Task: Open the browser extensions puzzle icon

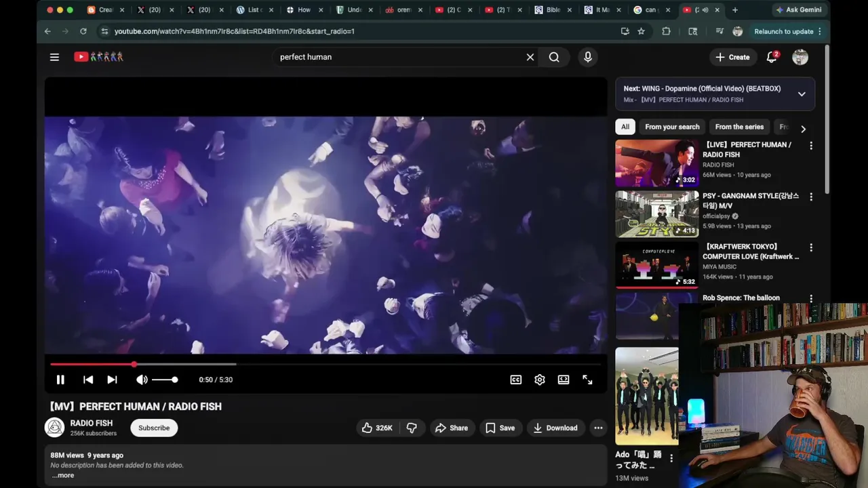Action: (x=666, y=31)
